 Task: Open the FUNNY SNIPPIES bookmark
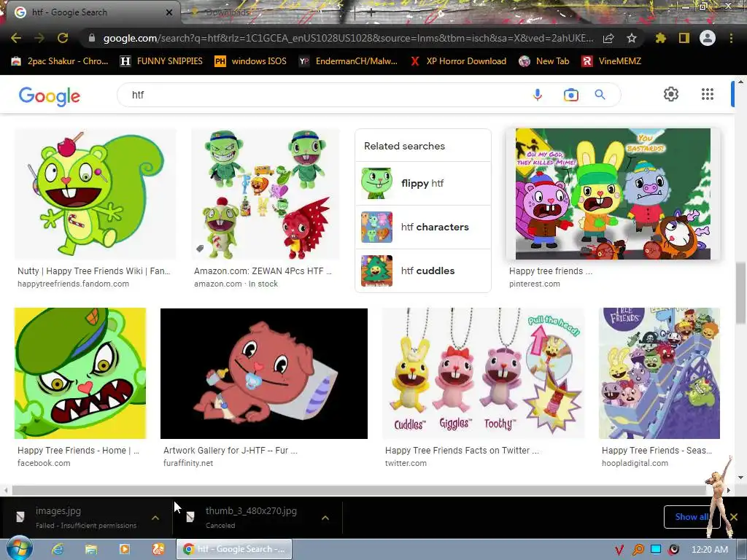pyautogui.click(x=161, y=61)
